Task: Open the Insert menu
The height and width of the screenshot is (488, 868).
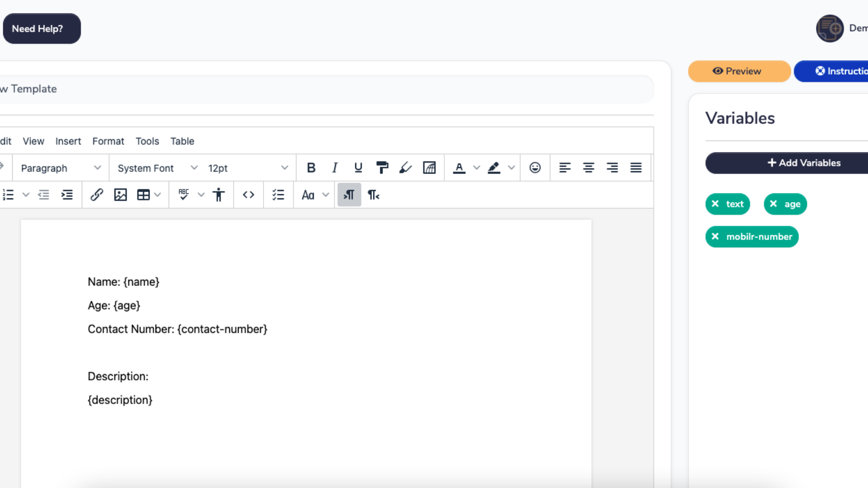Action: [x=68, y=141]
